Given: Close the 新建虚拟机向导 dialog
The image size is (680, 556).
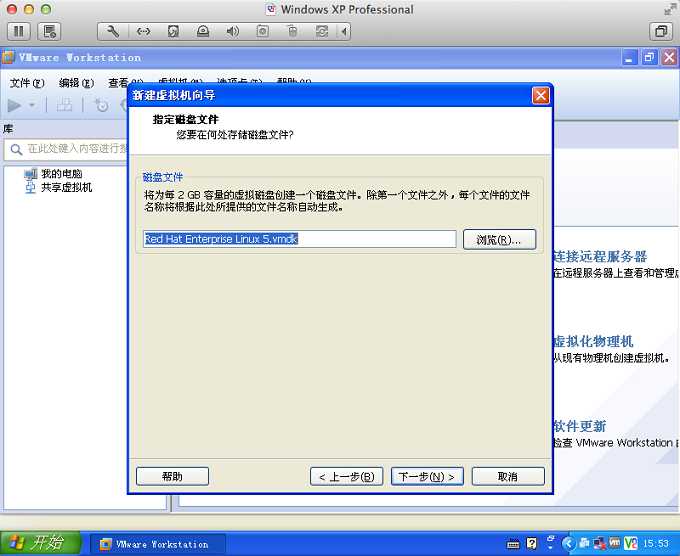Looking at the screenshot, I should click(x=540, y=95).
